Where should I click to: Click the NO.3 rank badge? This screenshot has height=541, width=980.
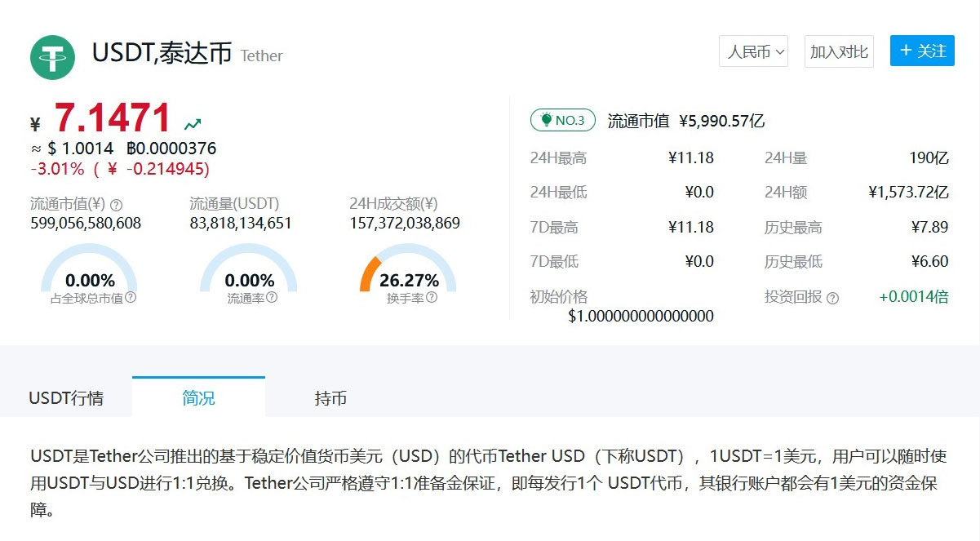coord(562,121)
